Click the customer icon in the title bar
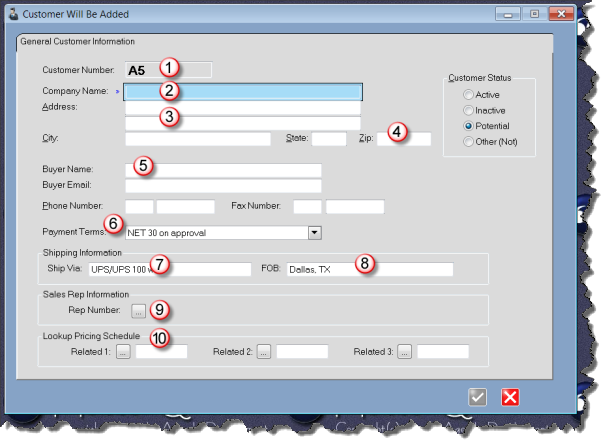 tap(14, 14)
